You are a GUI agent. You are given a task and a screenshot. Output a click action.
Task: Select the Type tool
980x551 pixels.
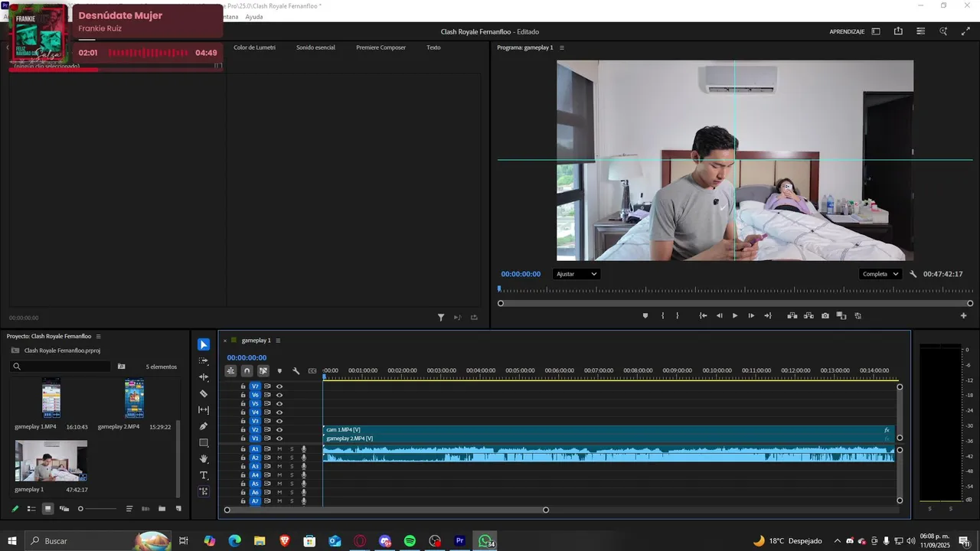tap(204, 475)
